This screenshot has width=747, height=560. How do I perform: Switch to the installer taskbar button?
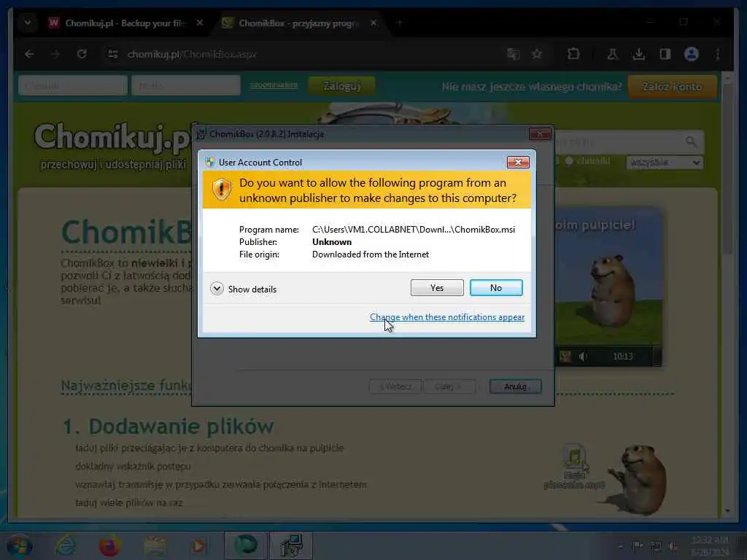(291, 545)
